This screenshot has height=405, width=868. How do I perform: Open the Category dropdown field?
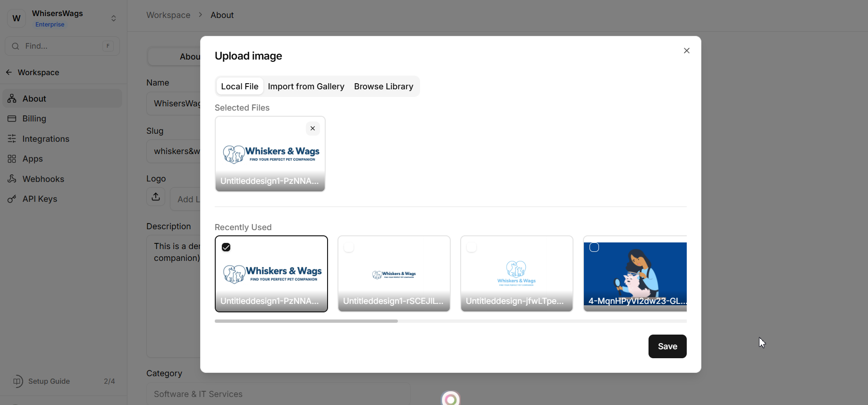click(278, 394)
